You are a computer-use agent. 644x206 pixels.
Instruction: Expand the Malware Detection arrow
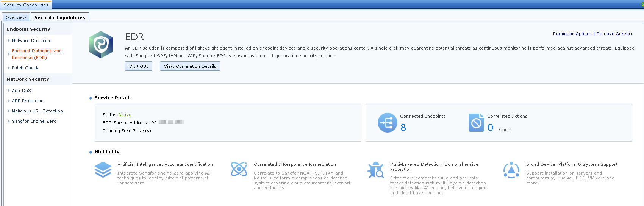click(x=9, y=41)
